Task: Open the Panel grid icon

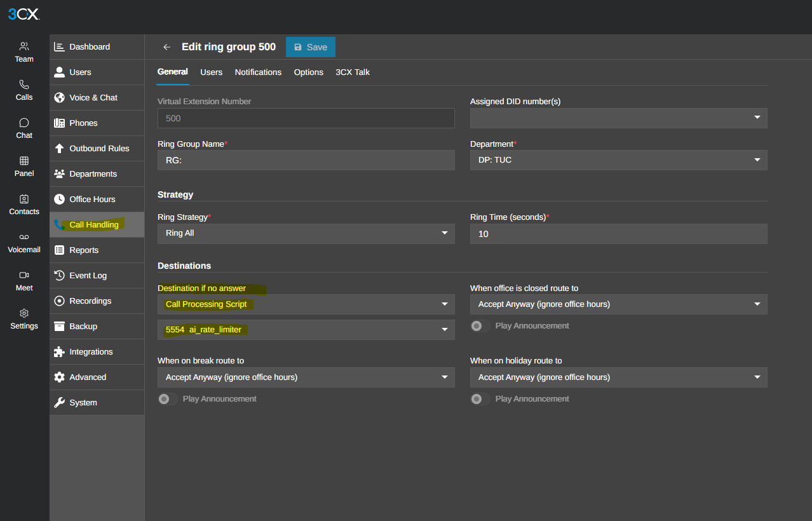Action: coord(24,161)
